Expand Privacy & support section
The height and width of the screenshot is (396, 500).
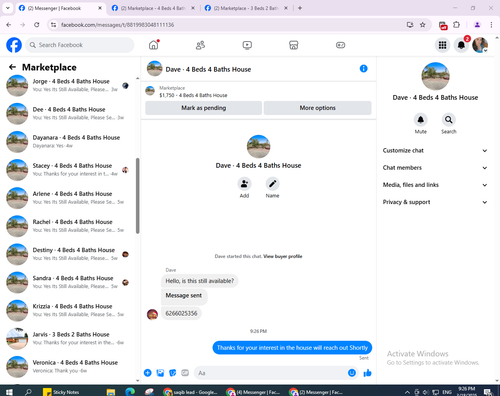[x=435, y=202]
